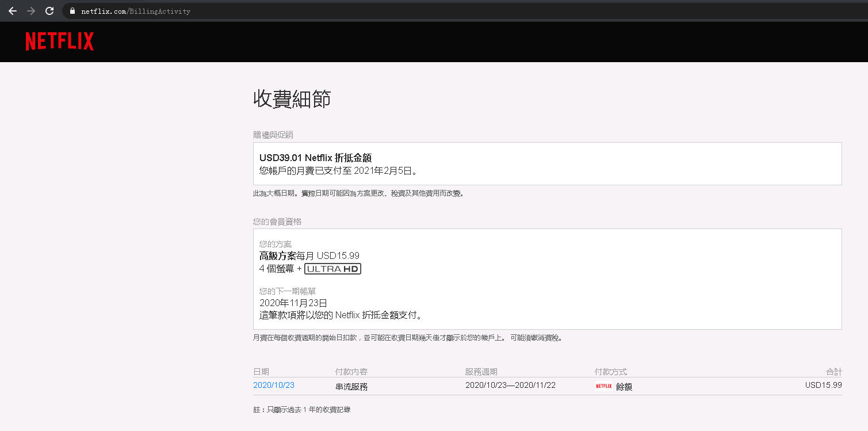Viewport: 868px width, 431px height.
Task: Click the 您的下一期帳單 label
Action: [x=288, y=291]
